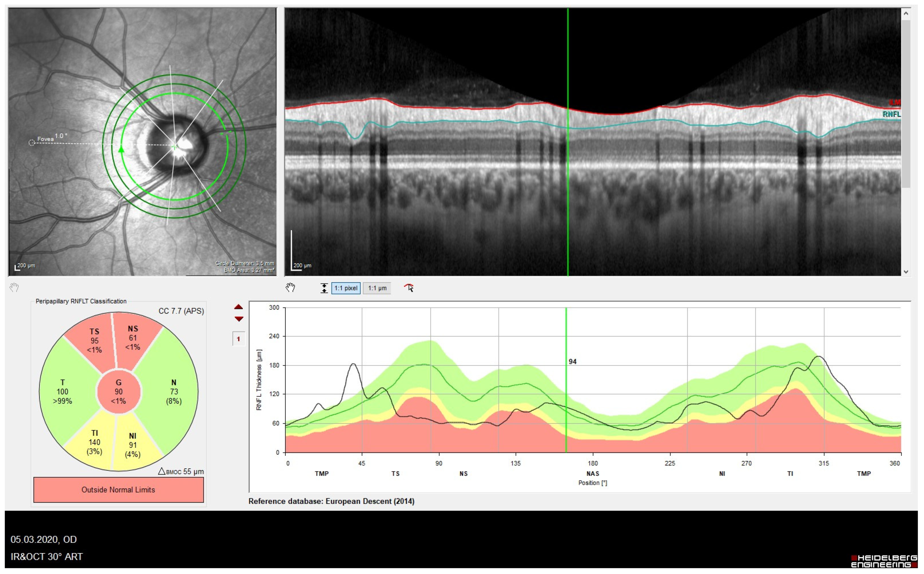Select the hand pan tool above thickness graph

pos(290,288)
